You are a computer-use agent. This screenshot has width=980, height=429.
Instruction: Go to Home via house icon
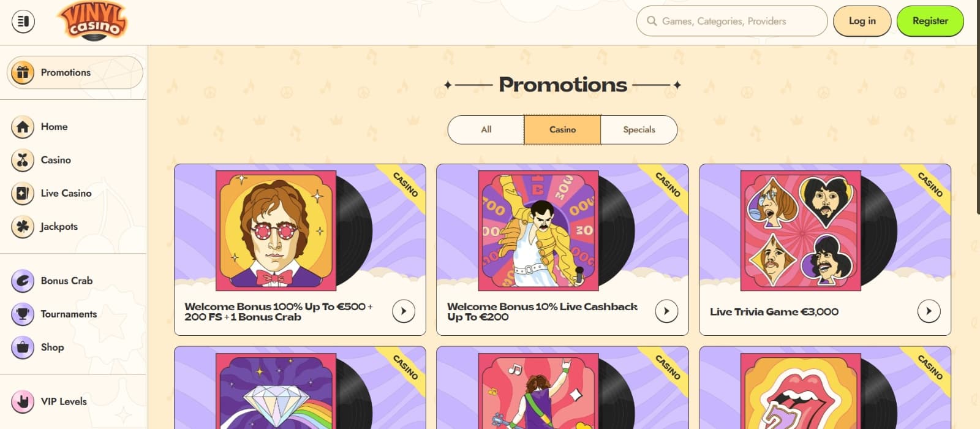23,127
